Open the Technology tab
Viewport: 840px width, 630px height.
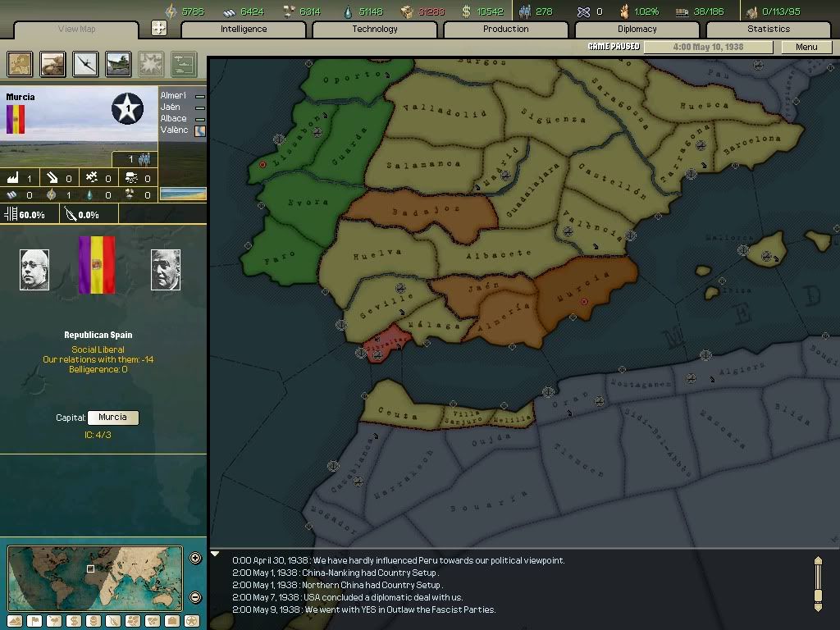tap(375, 29)
